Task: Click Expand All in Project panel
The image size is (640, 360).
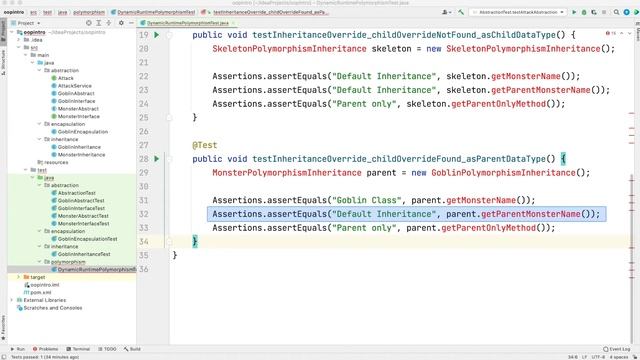Action: (x=99, y=23)
